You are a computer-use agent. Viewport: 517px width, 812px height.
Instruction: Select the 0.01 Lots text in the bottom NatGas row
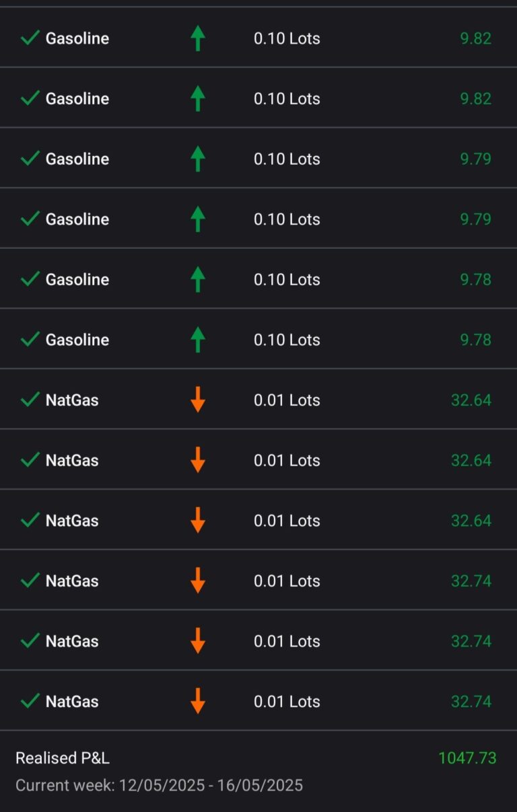click(287, 701)
